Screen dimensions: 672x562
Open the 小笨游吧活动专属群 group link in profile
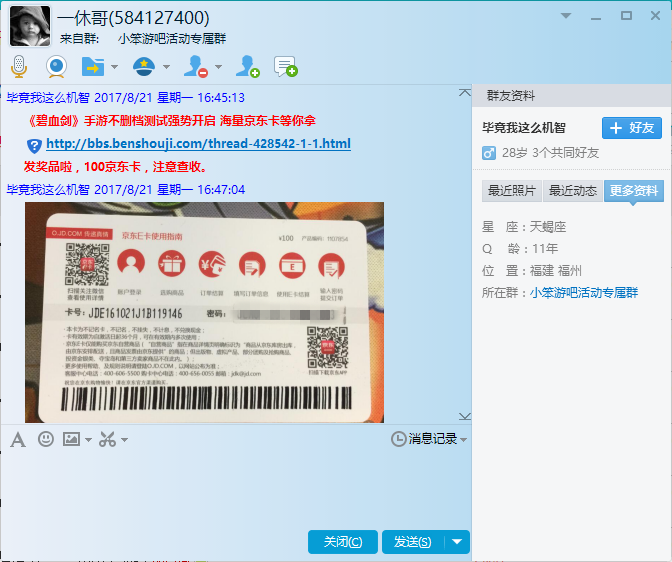point(584,293)
